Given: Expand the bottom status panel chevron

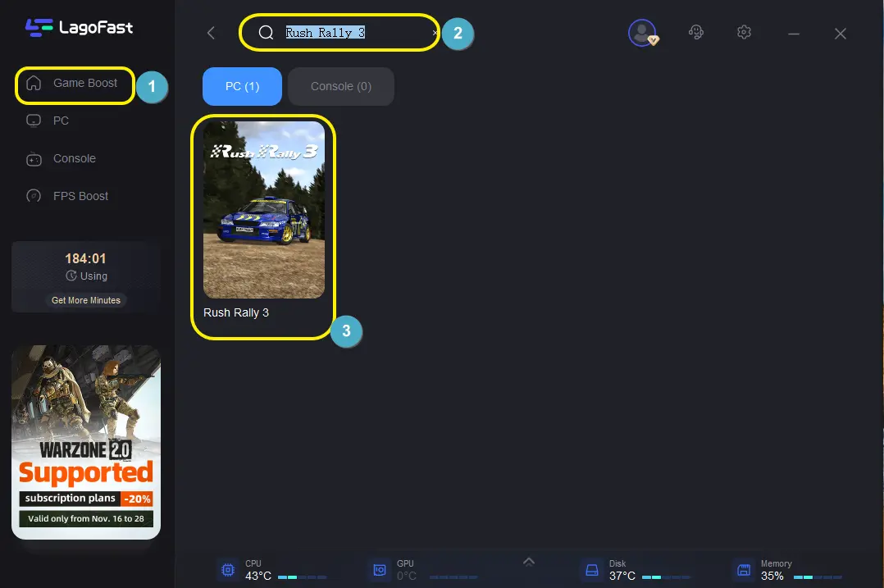Looking at the screenshot, I should coord(529,561).
